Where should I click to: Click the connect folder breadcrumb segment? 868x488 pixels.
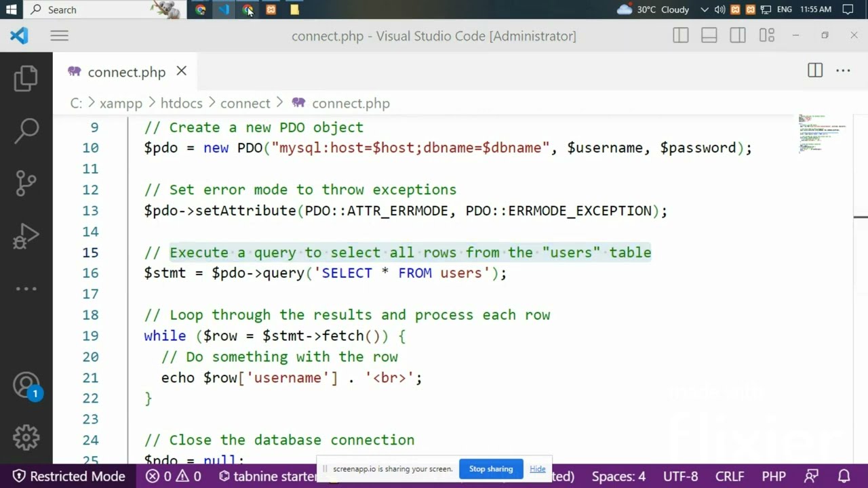pos(245,103)
